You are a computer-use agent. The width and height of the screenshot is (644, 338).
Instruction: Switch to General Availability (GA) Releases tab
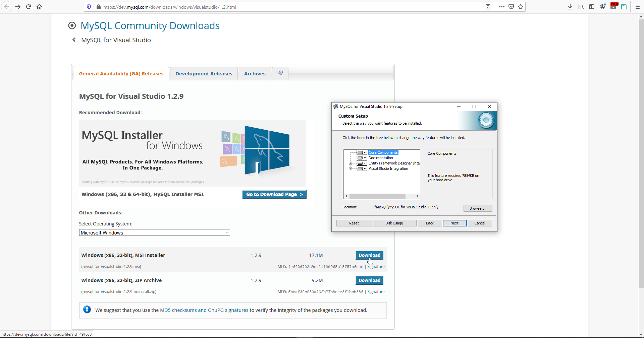[121, 74]
